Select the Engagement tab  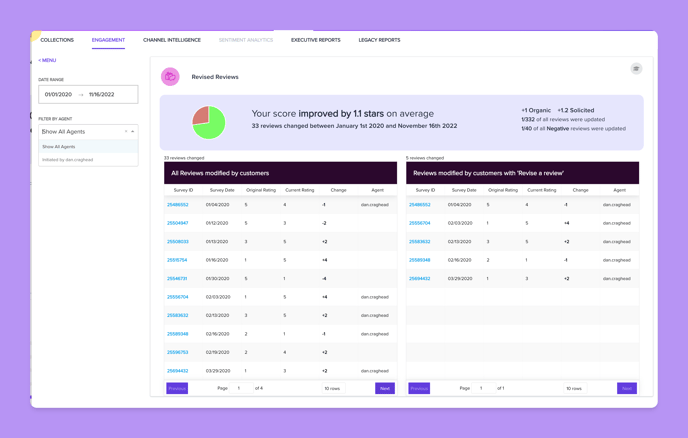tap(108, 40)
